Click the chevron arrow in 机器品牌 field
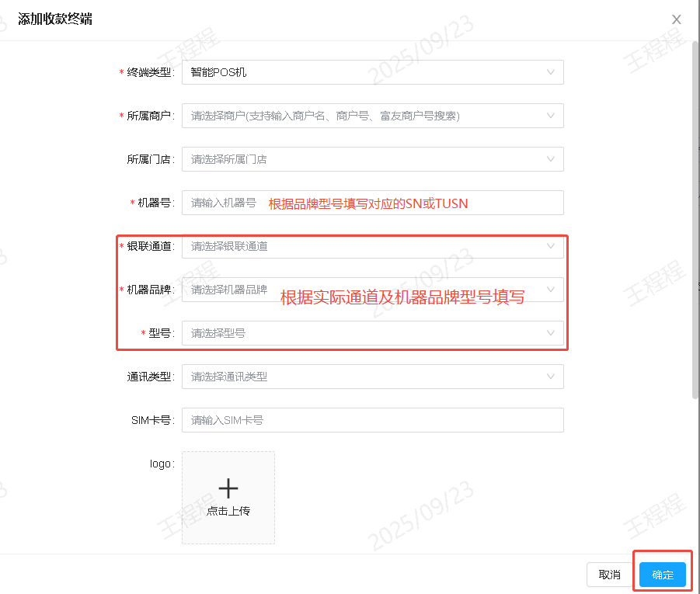 [x=551, y=290]
